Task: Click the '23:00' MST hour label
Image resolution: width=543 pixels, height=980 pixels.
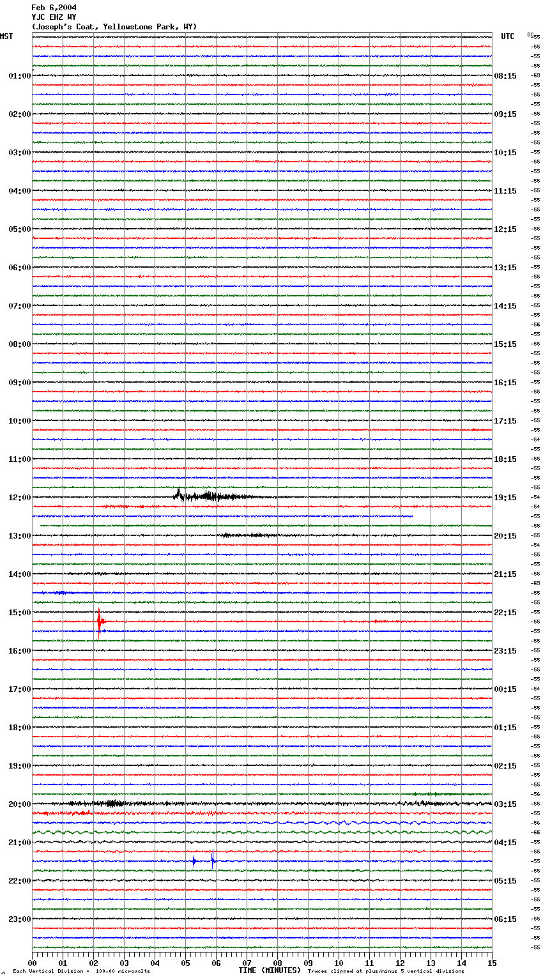Action: (x=19, y=919)
